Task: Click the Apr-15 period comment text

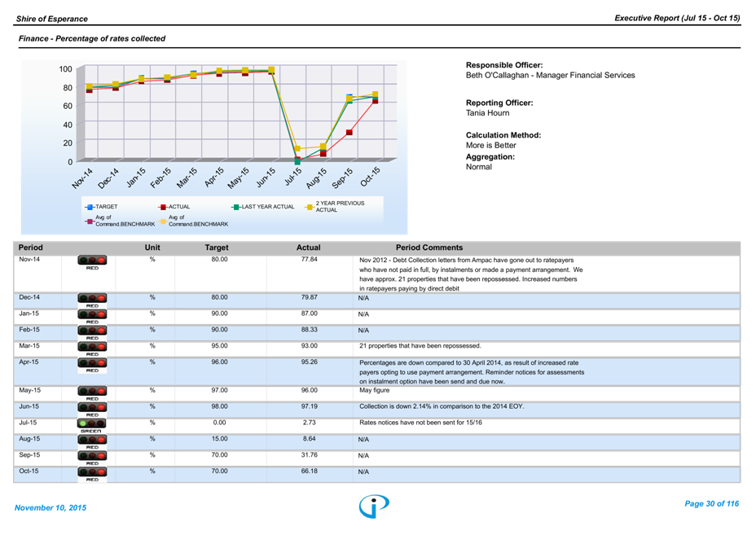Action: (470, 372)
